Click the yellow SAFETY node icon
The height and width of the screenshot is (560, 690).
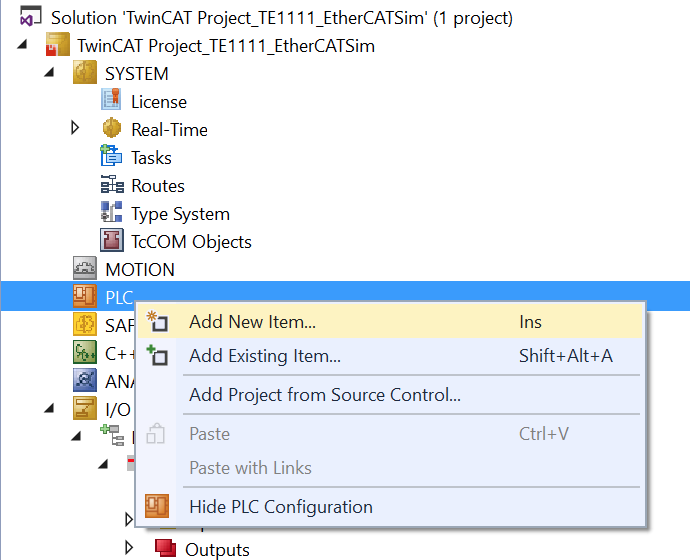click(84, 325)
